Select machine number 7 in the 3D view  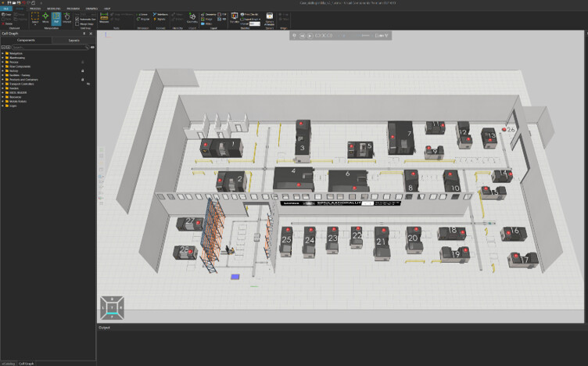pyautogui.click(x=400, y=138)
